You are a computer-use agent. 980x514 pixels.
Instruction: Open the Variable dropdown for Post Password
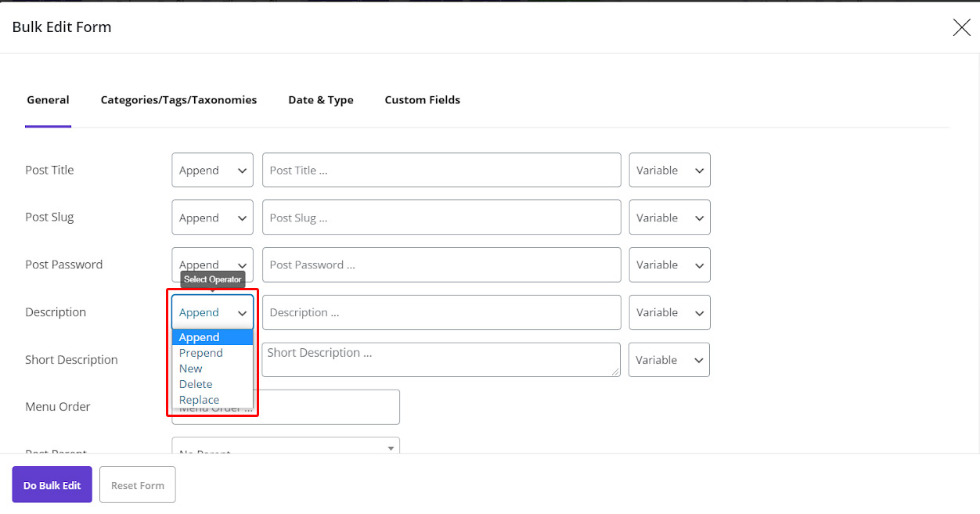669,264
